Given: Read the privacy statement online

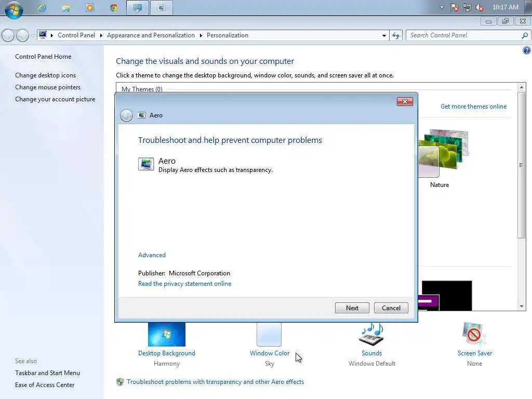Looking at the screenshot, I should point(184,284).
